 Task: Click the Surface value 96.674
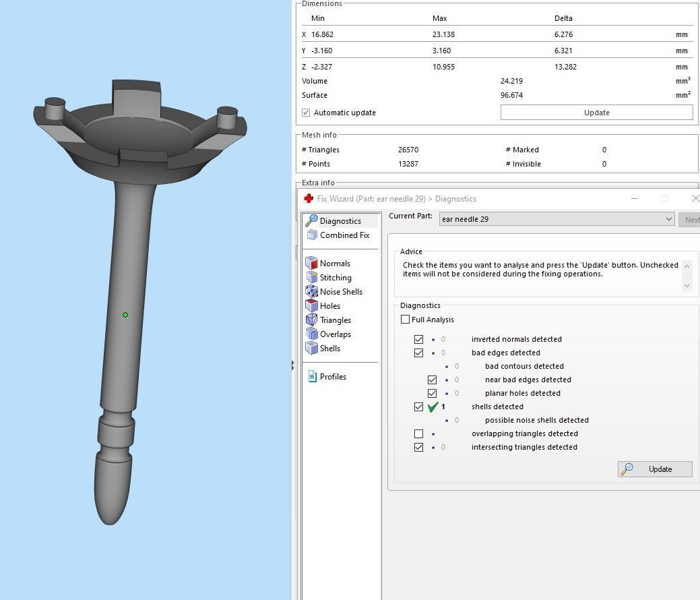511,95
